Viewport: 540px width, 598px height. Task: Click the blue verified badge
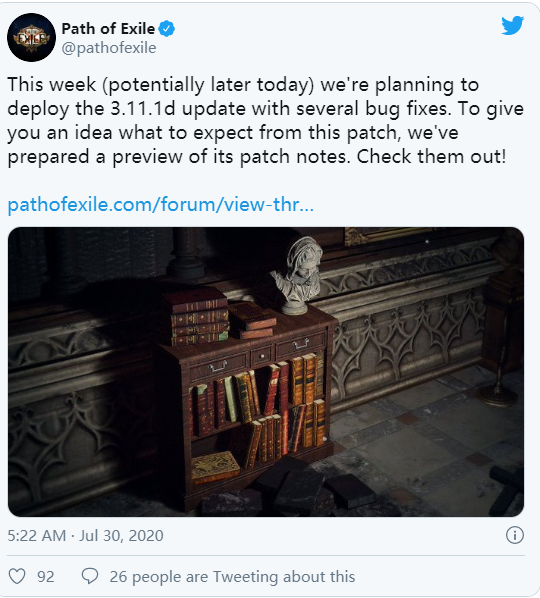[x=166, y=29]
